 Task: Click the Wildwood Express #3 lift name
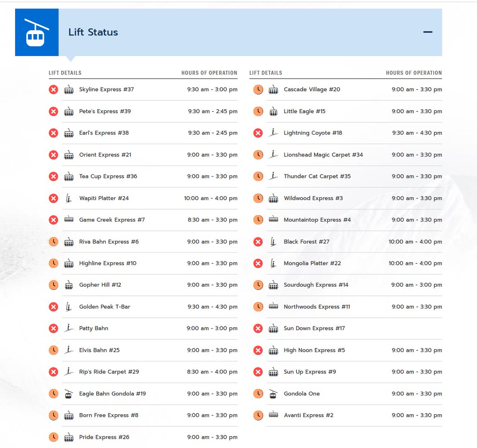[313, 198]
